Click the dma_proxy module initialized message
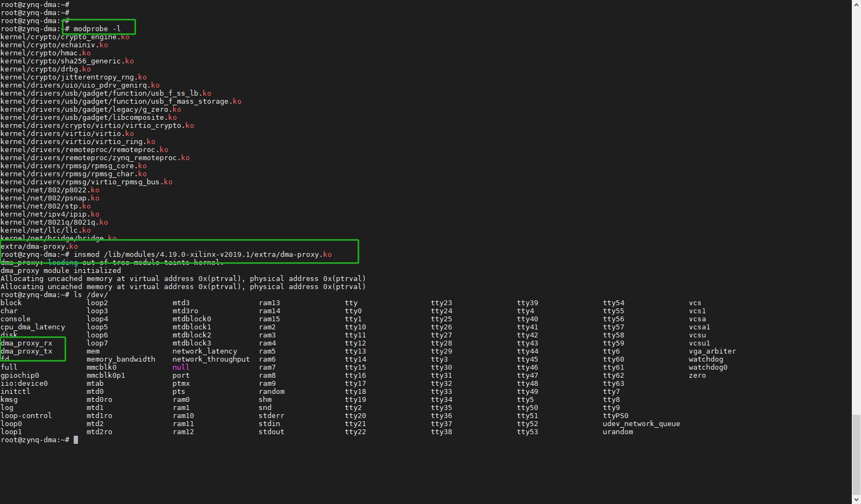This screenshot has width=861, height=504. tap(56, 270)
